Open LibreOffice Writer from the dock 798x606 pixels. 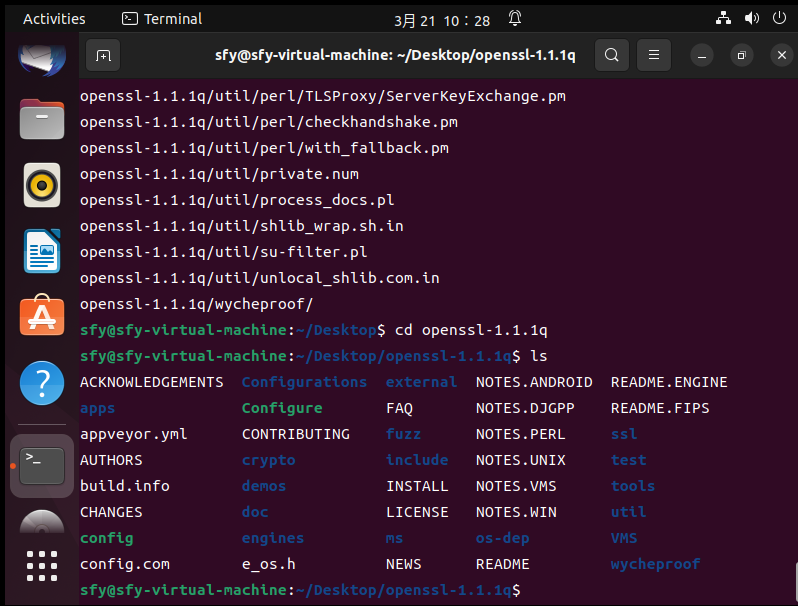click(x=42, y=251)
